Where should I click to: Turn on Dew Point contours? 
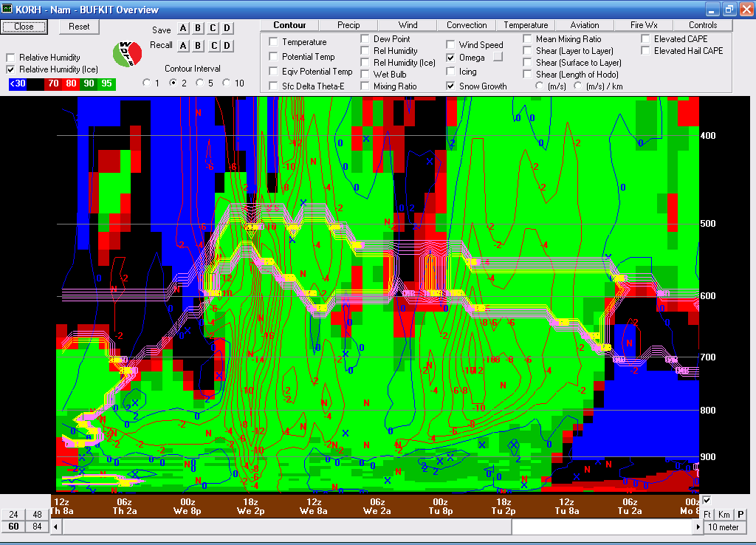(x=365, y=38)
